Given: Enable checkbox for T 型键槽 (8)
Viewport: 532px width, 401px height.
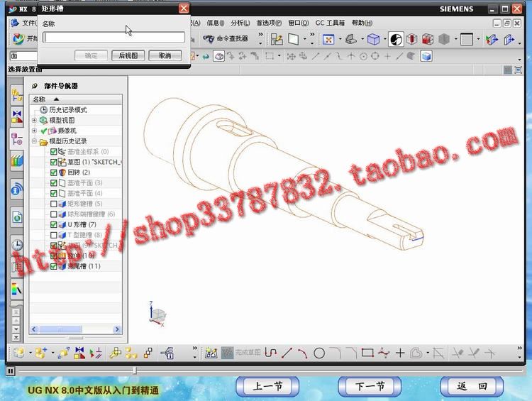Looking at the screenshot, I should [53, 235].
